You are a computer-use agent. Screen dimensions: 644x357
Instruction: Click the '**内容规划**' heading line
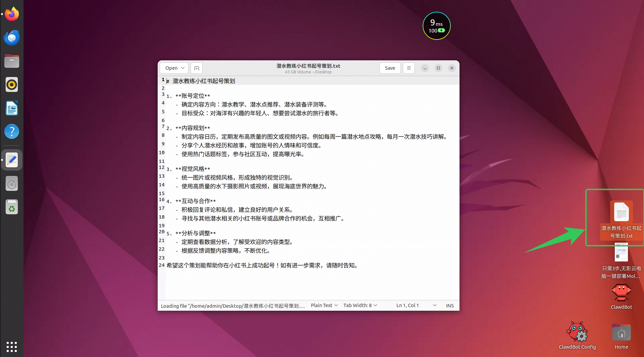[x=188, y=128]
